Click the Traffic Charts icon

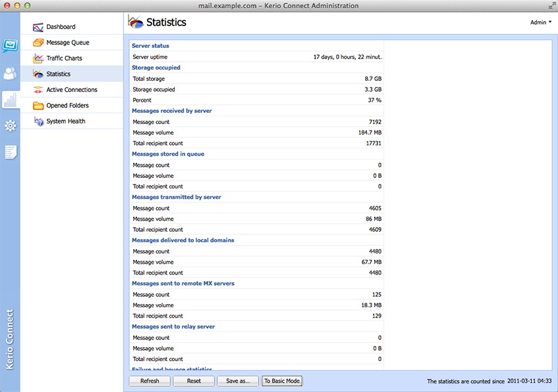pyautogui.click(x=38, y=58)
